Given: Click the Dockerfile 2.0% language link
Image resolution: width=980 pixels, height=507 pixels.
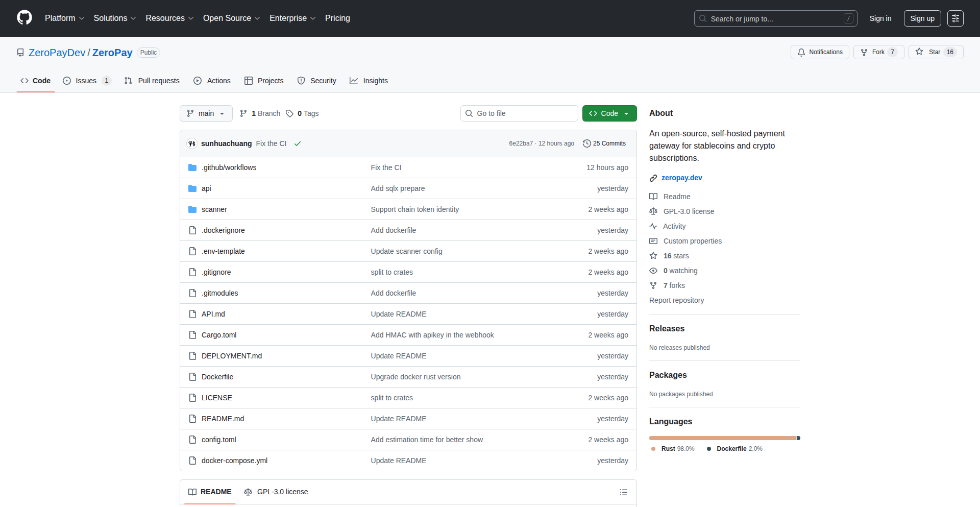Looking at the screenshot, I should coord(734,449).
